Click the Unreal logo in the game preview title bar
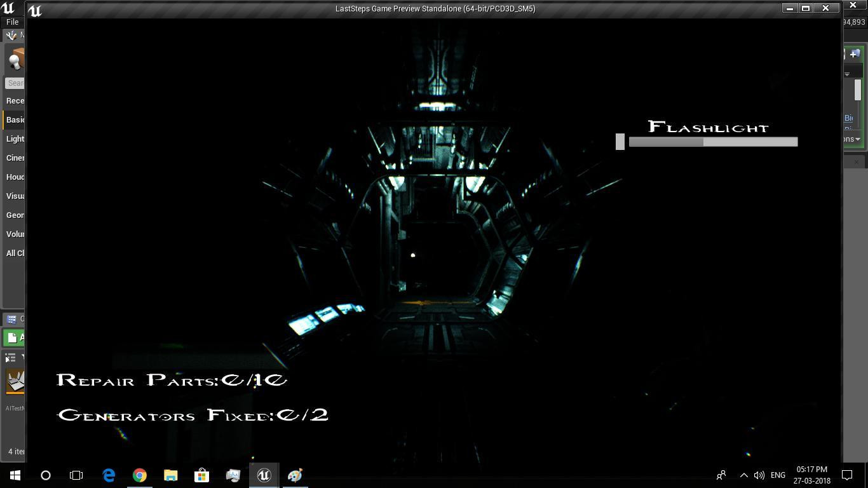The width and height of the screenshot is (868, 488). [35, 10]
